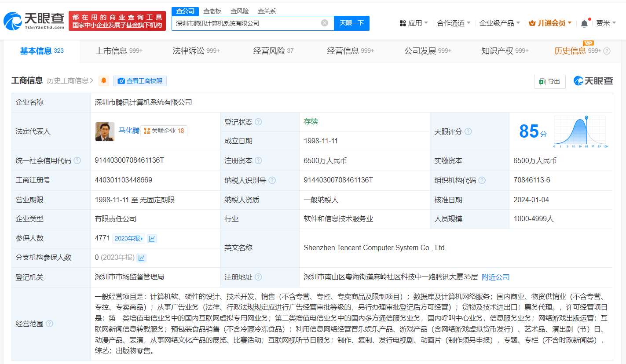626x364 pixels.
Task: Click the 核准日期 value 2024-01-04
Action: 531,200
